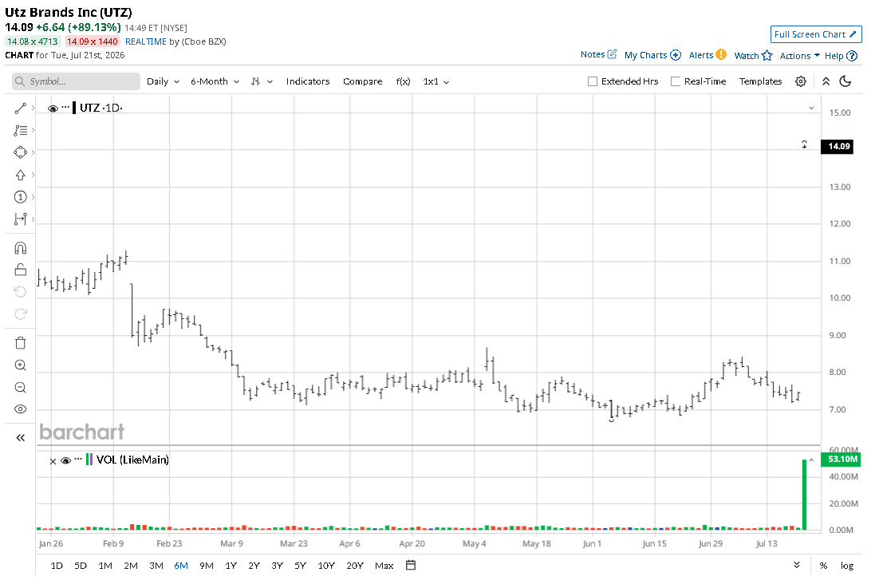Click the undo arrow icon
Image resolution: width=879 pixels, height=588 pixels.
[x=20, y=292]
